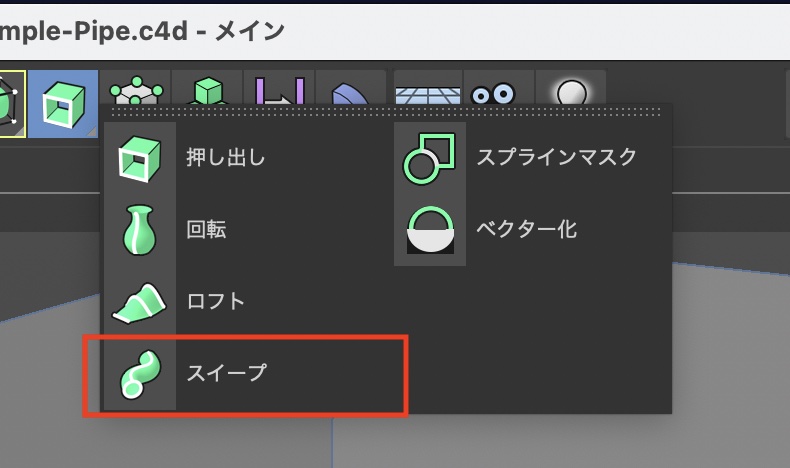Click the light bulb toolbar icon

(x=571, y=92)
